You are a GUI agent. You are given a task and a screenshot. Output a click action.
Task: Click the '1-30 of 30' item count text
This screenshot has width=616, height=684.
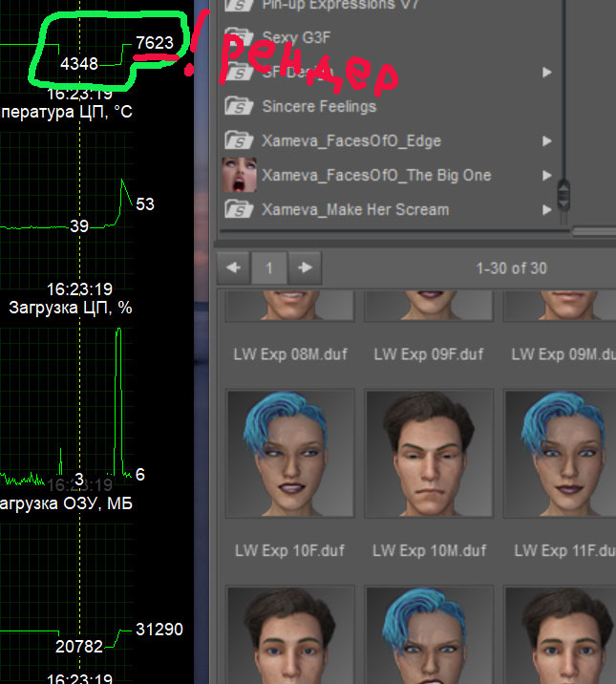coord(511,268)
